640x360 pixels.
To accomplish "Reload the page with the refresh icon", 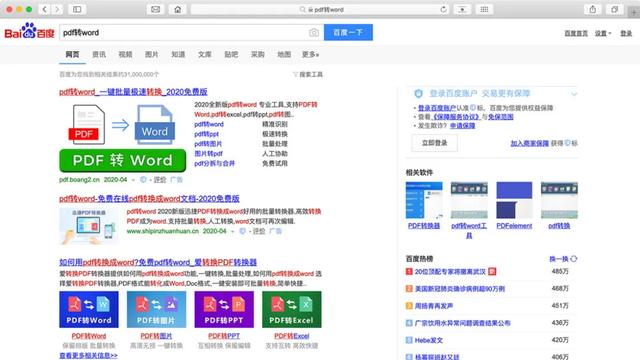I will click(x=443, y=9).
